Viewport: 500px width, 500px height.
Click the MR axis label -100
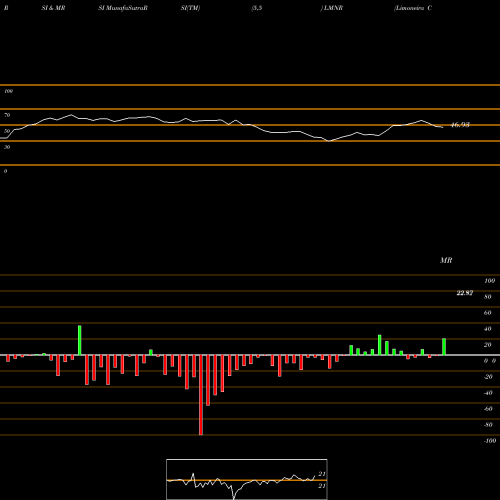pyautogui.click(x=489, y=441)
